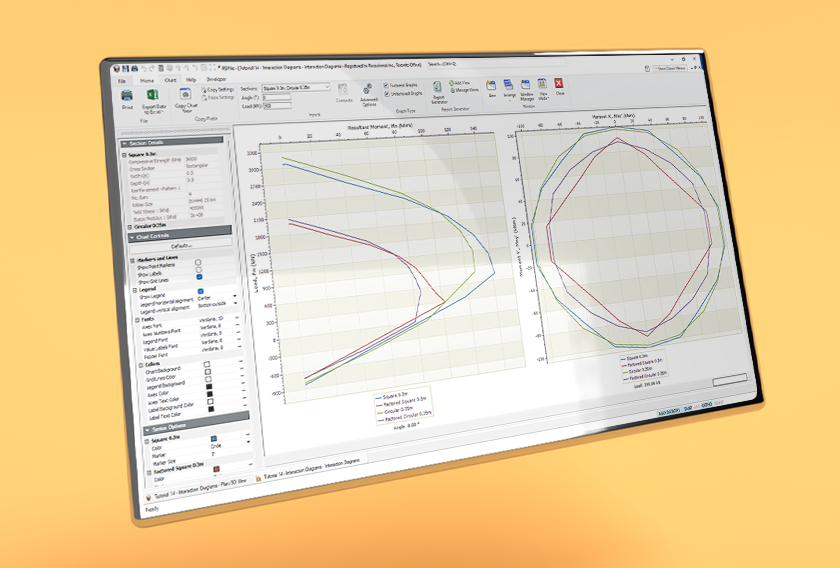Enable Show Point Markers checkbox

pyautogui.click(x=198, y=263)
